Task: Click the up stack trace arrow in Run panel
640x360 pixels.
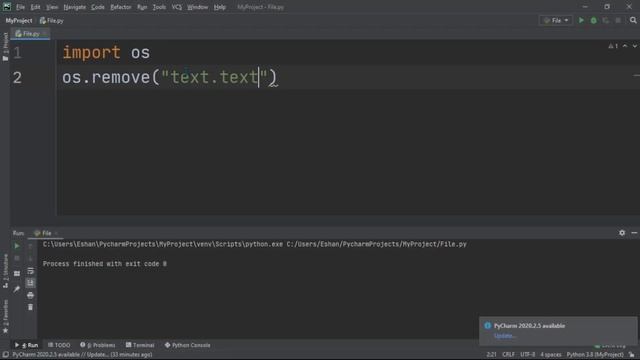Action: pyautogui.click(x=30, y=246)
